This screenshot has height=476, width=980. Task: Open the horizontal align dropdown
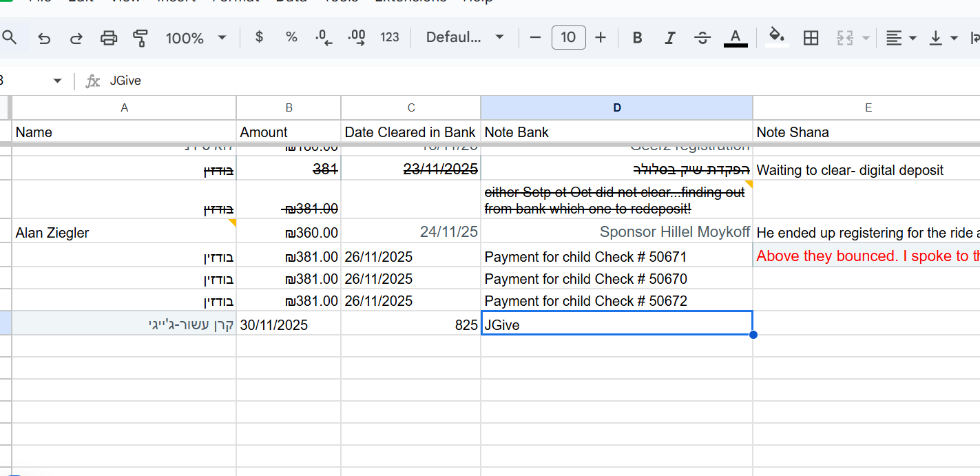pos(900,38)
